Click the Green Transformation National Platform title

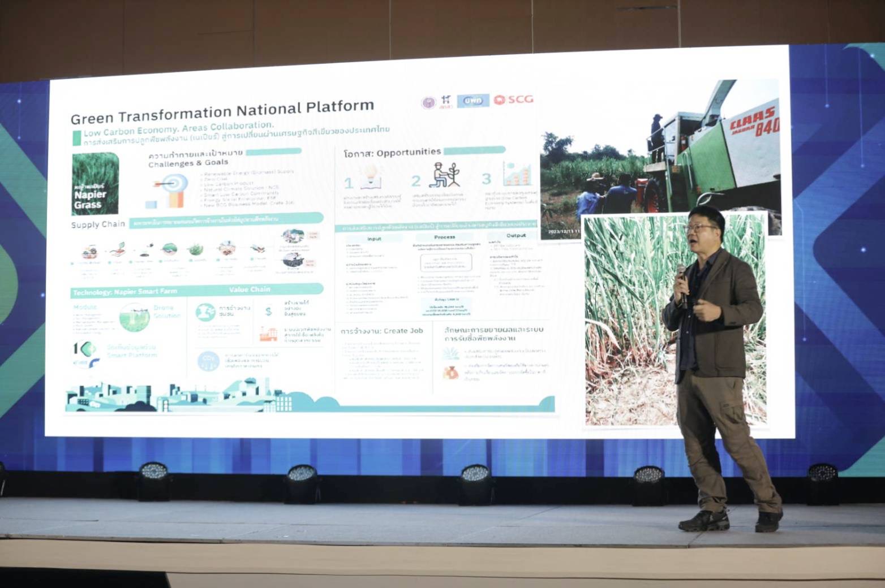click(222, 111)
